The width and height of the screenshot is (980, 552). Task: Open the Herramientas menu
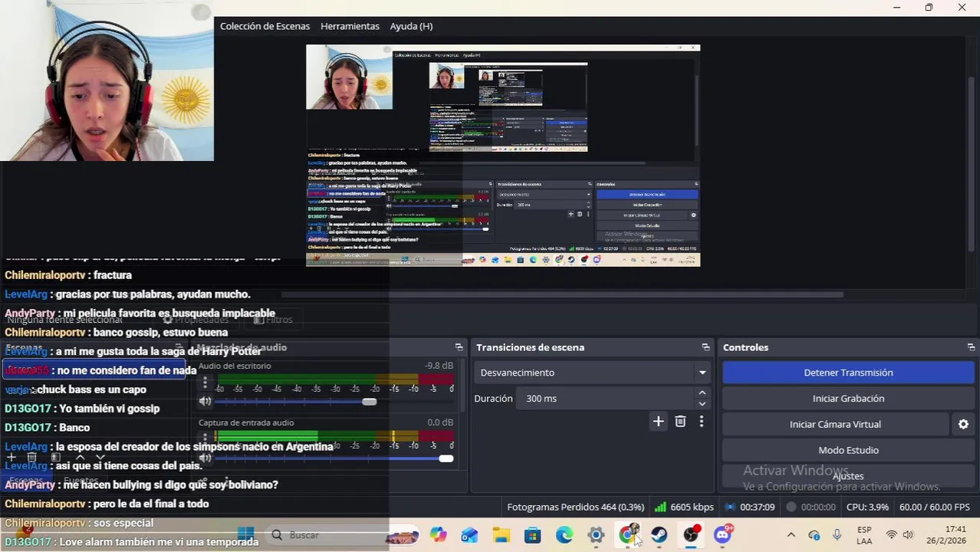(350, 26)
